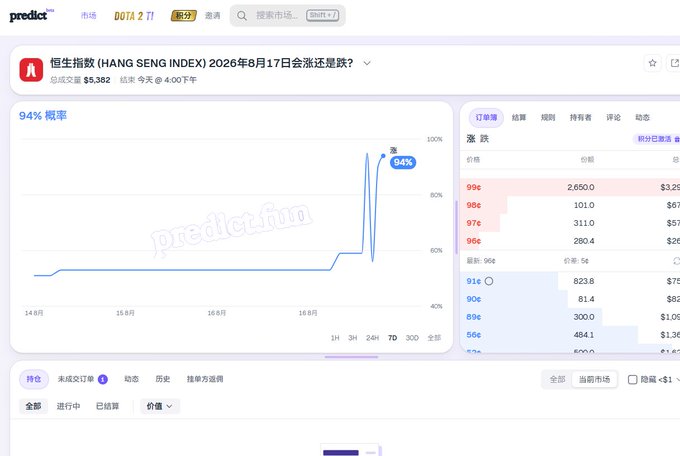This screenshot has height=456, width=680.
Task: Switch to the 订单簿 order book tab
Action: pyautogui.click(x=486, y=118)
